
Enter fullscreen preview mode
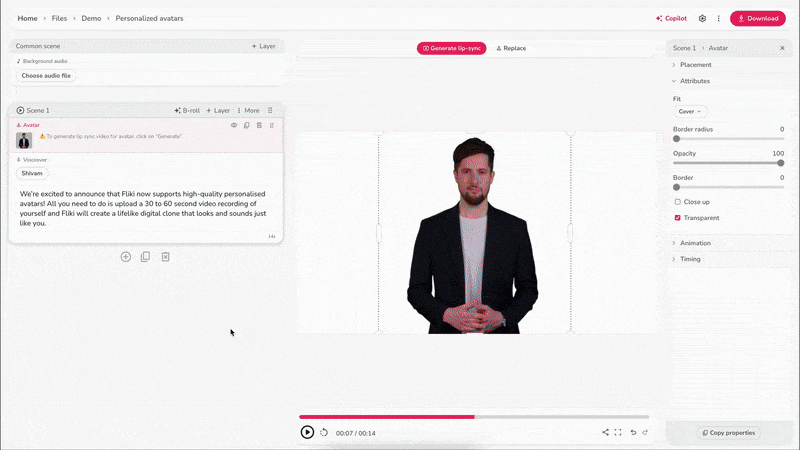point(618,432)
